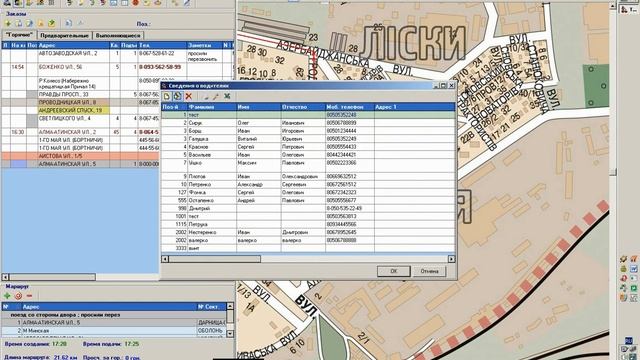This screenshot has width=640, height=360.
Task: Click the Отмена button in drivers dialog
Action: point(429,271)
